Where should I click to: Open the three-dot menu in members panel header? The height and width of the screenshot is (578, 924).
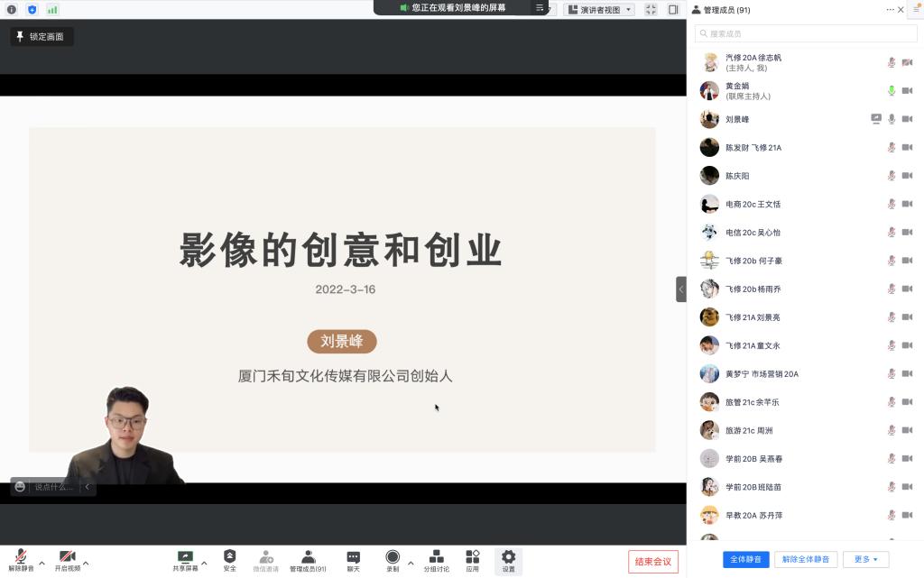[x=890, y=9]
